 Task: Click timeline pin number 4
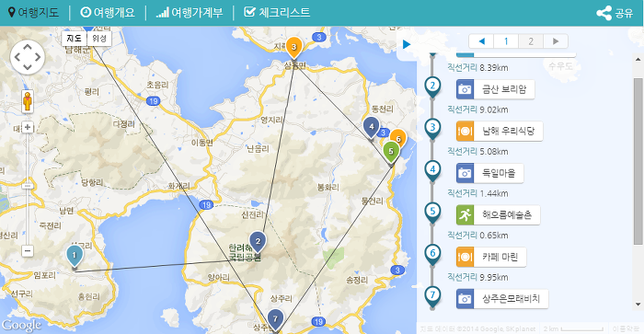coord(432,170)
